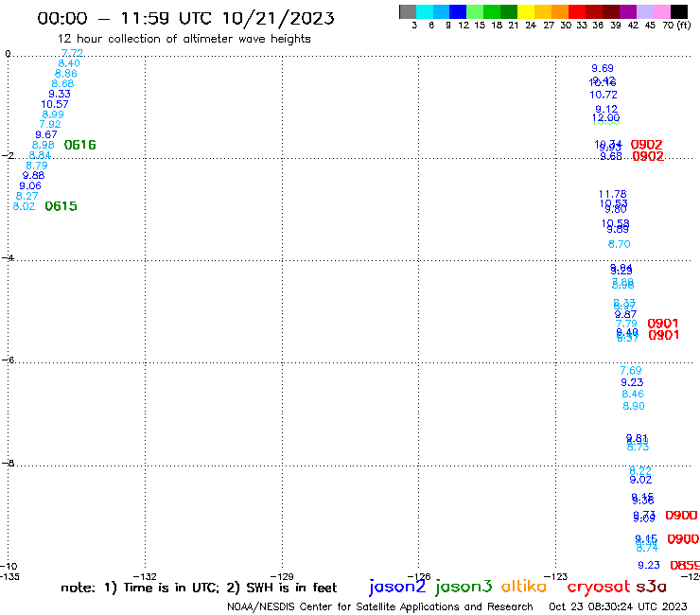Click the latitude axis label -8
This screenshot has height=615, width=700.
[8, 464]
